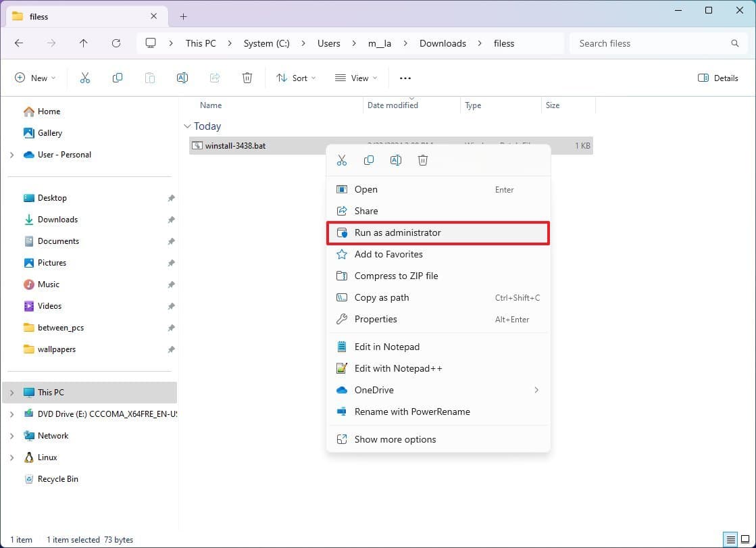The width and height of the screenshot is (756, 548).
Task: Select the Delete icon atop the context menu
Action: [x=423, y=160]
